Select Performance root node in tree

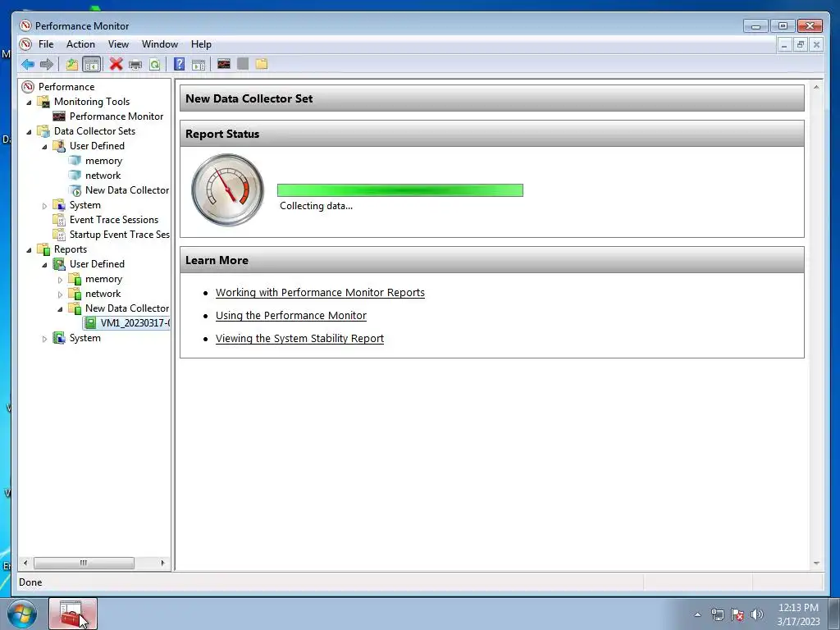[66, 87]
